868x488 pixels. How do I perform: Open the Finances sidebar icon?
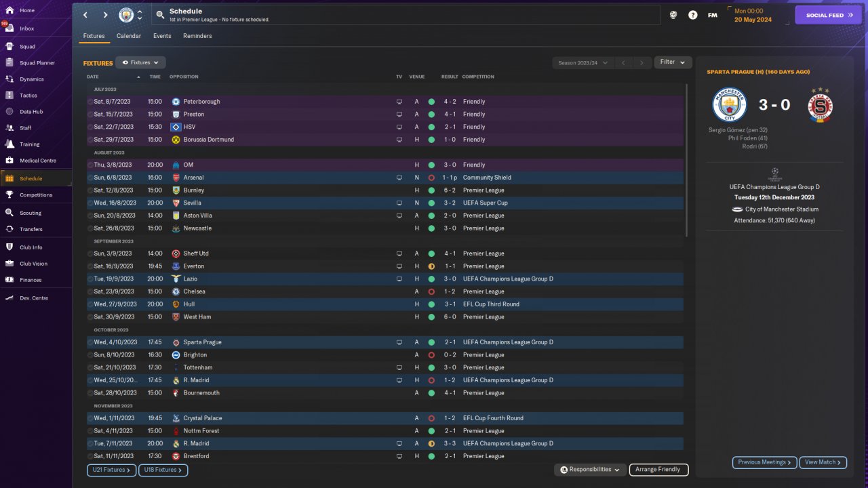click(x=9, y=280)
